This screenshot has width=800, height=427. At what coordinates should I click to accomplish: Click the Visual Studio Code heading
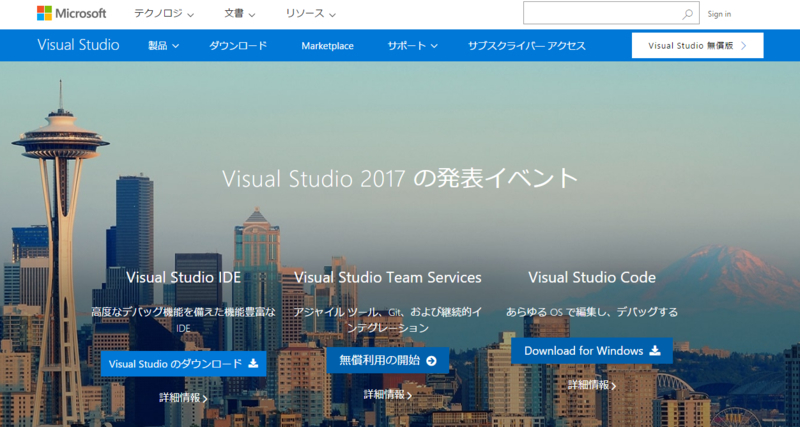point(592,278)
